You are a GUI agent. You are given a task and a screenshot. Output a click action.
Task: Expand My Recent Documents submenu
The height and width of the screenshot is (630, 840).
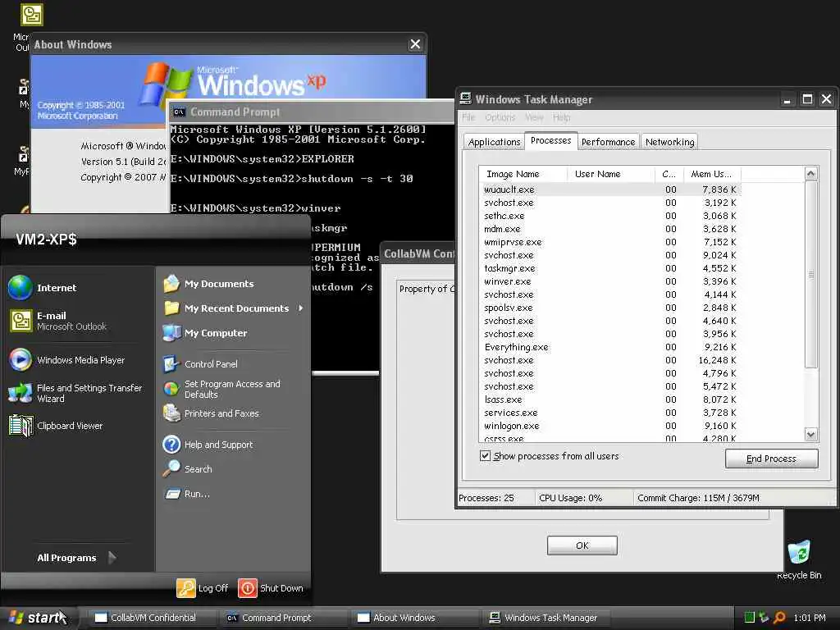click(x=233, y=308)
